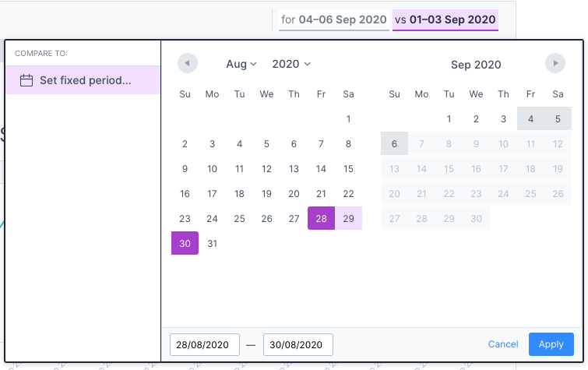Viewport: 588px width, 370px height.
Task: Go to next month using right arrow
Action: click(555, 64)
